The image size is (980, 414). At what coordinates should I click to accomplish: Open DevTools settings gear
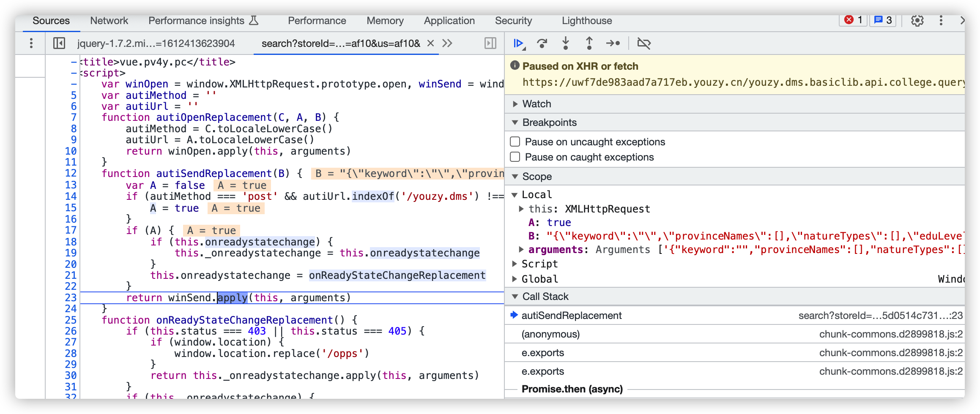[917, 20]
